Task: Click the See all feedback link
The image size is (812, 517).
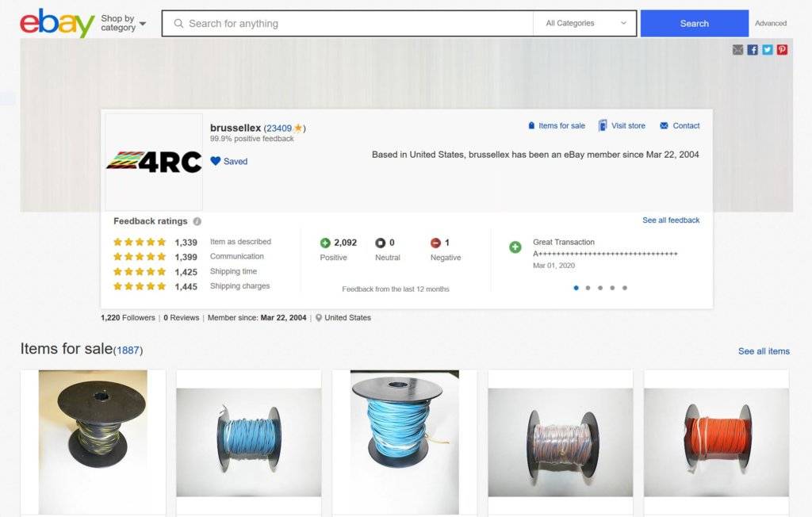Action: pyautogui.click(x=671, y=220)
